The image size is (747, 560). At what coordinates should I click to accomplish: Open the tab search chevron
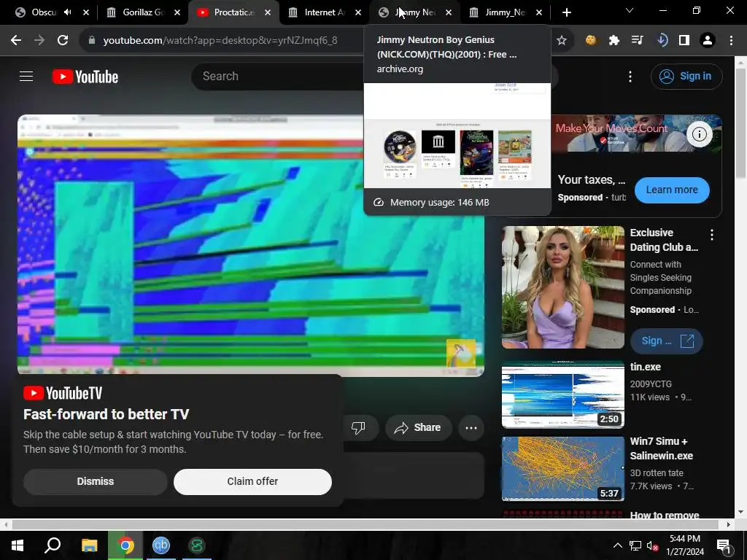coord(630,10)
